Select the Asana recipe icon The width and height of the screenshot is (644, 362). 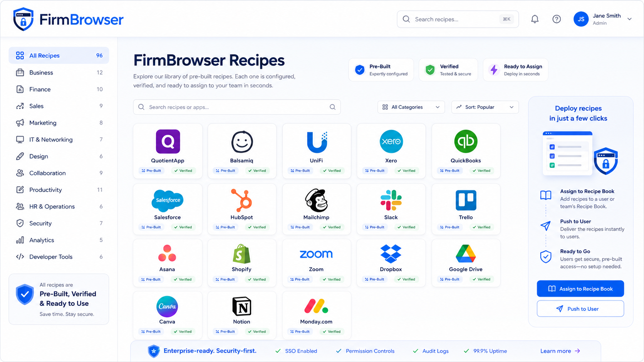pyautogui.click(x=167, y=253)
